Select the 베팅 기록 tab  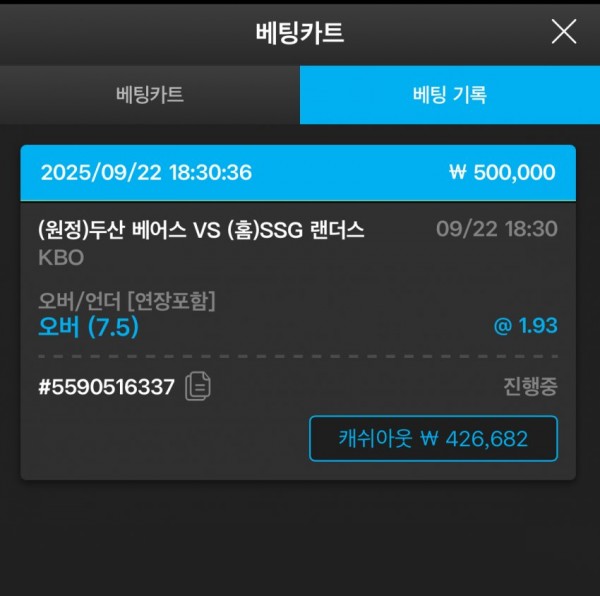coord(450,95)
